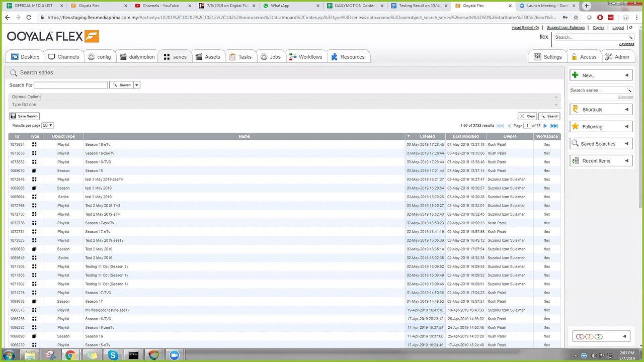This screenshot has width=644, height=362.
Task: Expand the Shortcuts panel arrow
Action: click(x=626, y=110)
